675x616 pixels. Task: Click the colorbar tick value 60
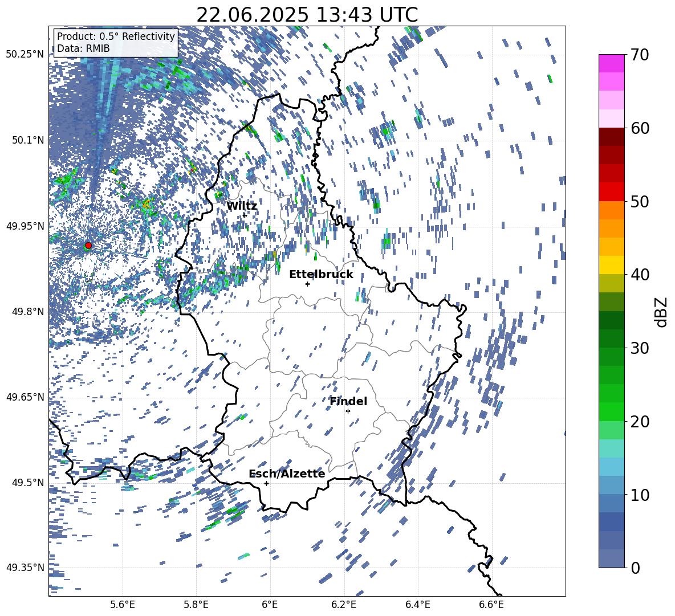[x=640, y=128]
